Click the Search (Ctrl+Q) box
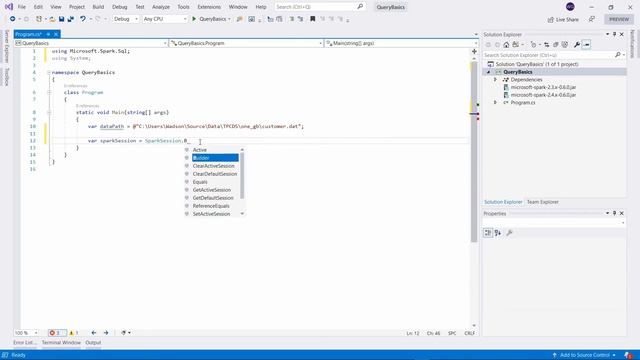The image size is (640, 360). [x=320, y=7]
